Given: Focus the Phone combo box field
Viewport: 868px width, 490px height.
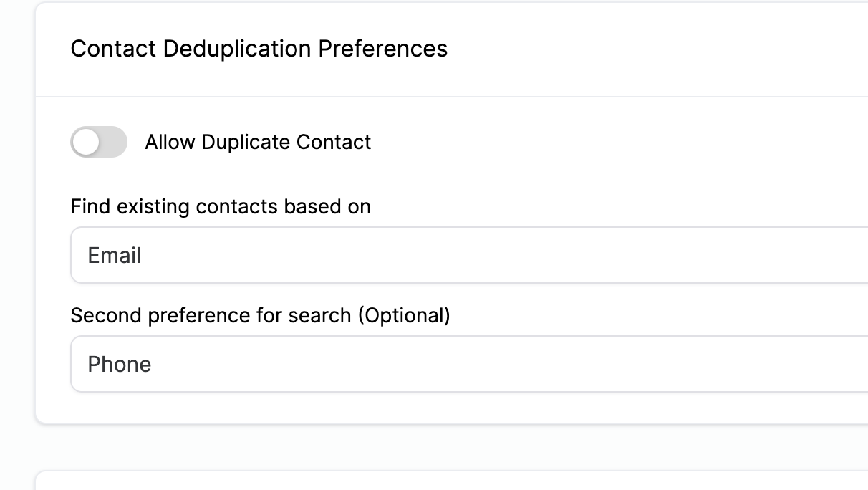Looking at the screenshot, I should (469, 364).
